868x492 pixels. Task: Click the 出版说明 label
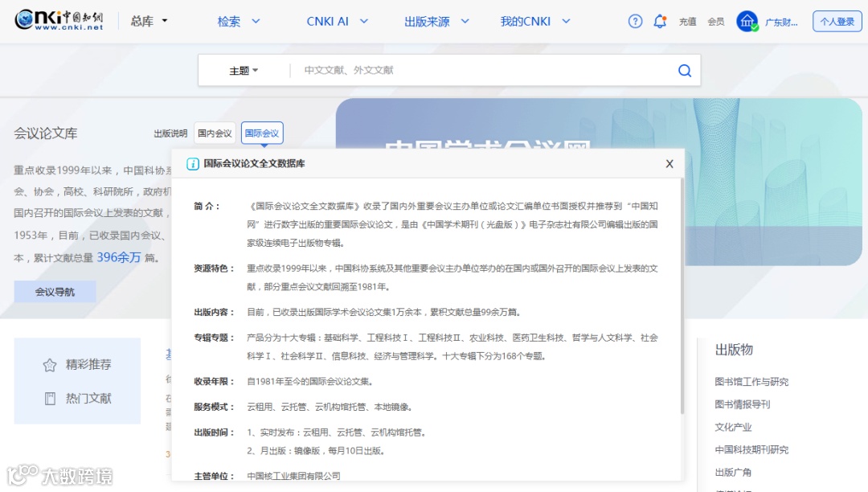(x=170, y=133)
